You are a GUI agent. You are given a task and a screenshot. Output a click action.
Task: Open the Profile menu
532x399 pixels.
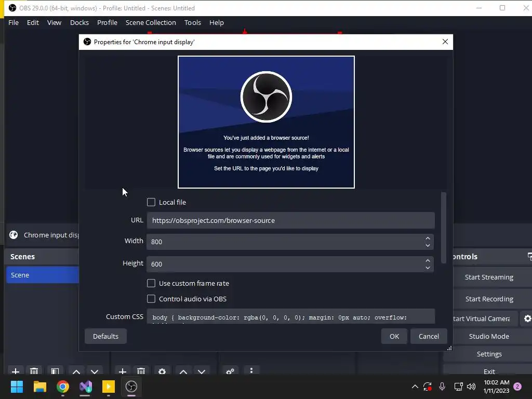click(x=107, y=22)
